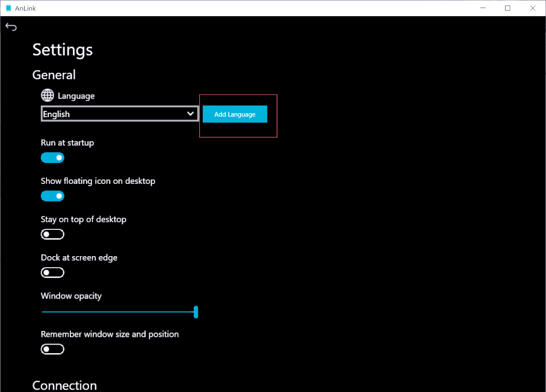Enable Stay on top of desktop

pos(53,234)
